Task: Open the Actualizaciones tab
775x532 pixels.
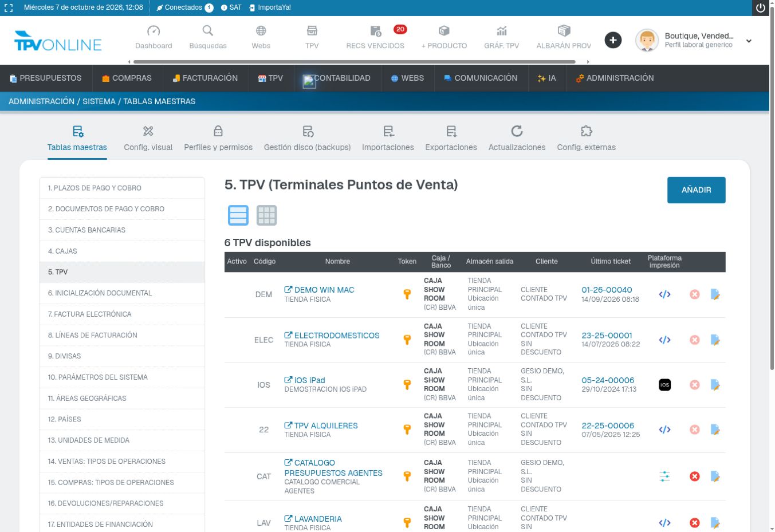Action: point(517,139)
